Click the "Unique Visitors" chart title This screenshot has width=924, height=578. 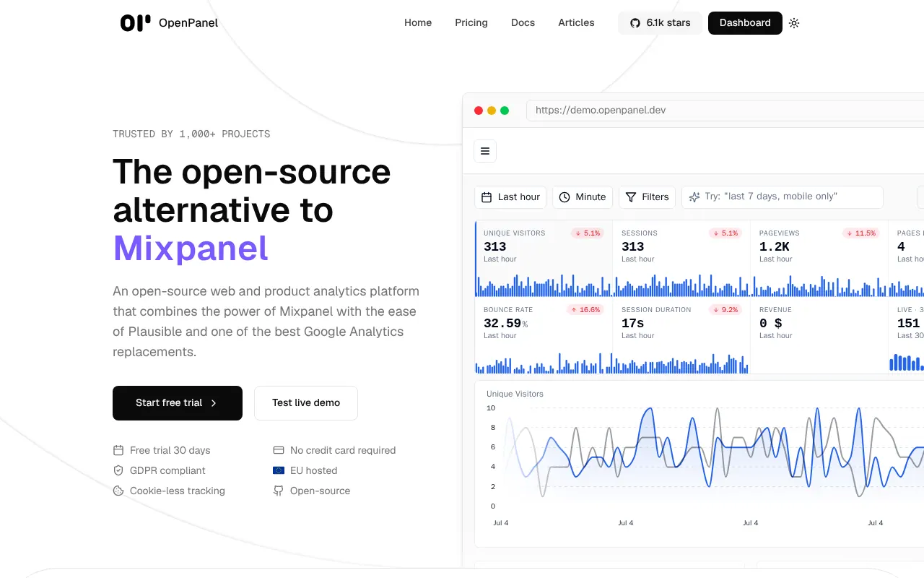pos(515,394)
